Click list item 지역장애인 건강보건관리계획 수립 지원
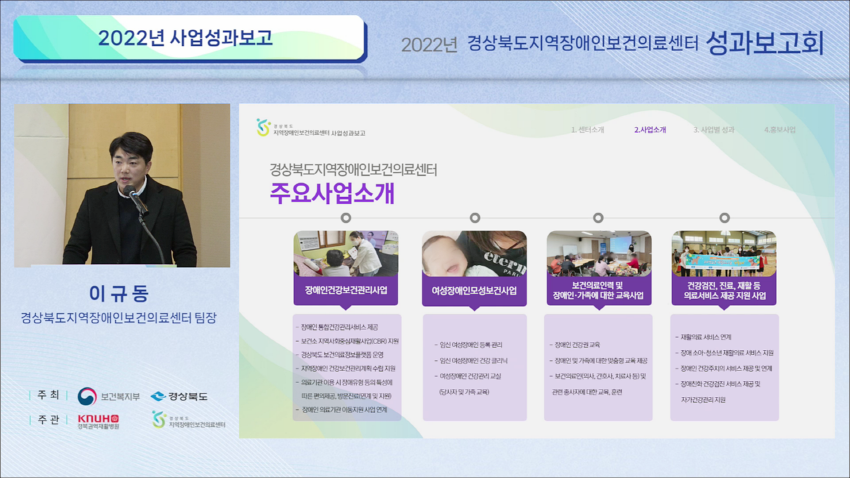Image resolution: width=850 pixels, height=478 pixels. click(x=348, y=369)
